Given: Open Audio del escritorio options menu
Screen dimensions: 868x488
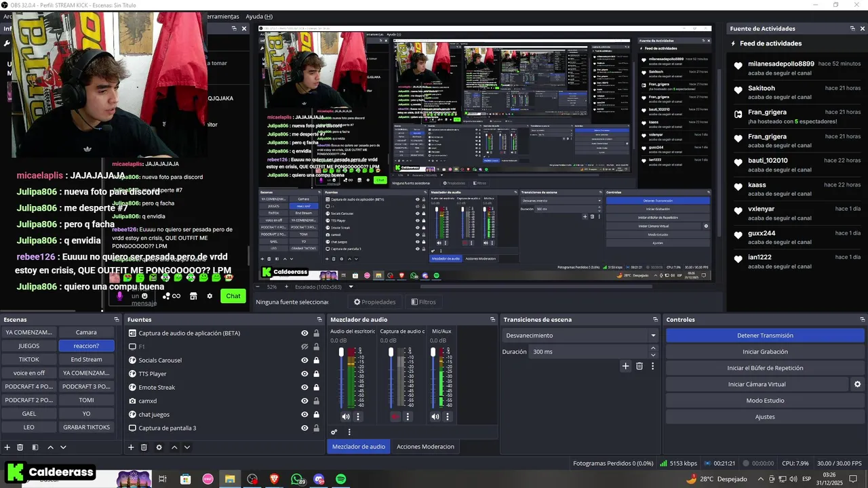Looking at the screenshot, I should [x=358, y=417].
